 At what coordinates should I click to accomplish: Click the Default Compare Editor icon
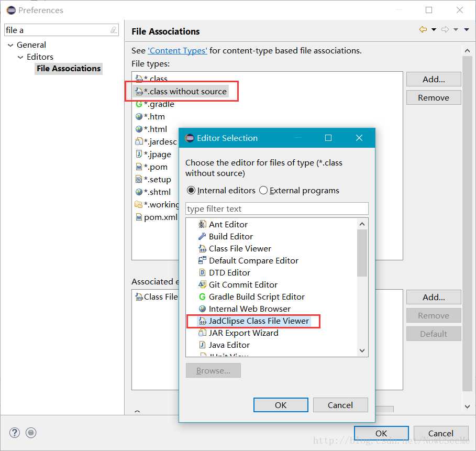[x=202, y=260]
